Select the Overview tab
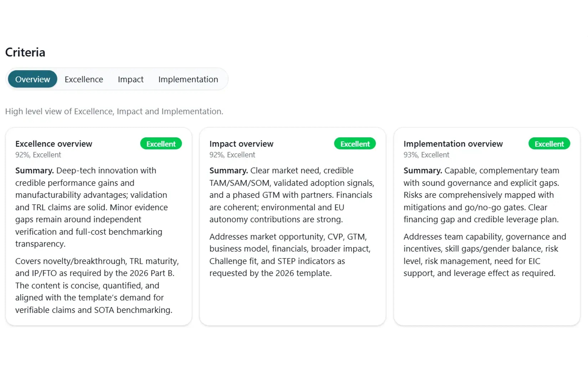The height and width of the screenshot is (368, 588). point(33,79)
